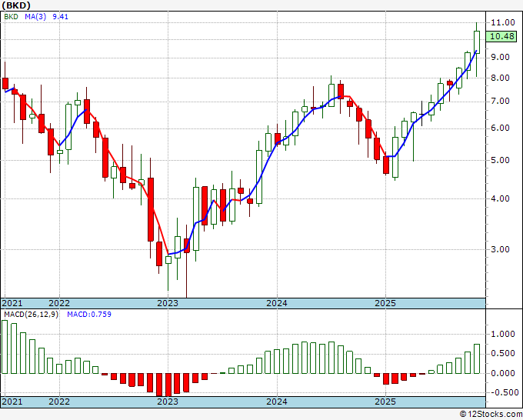Click 2022 on the MACD timeline
Viewport: 523px width, 420px height.
pos(59,402)
